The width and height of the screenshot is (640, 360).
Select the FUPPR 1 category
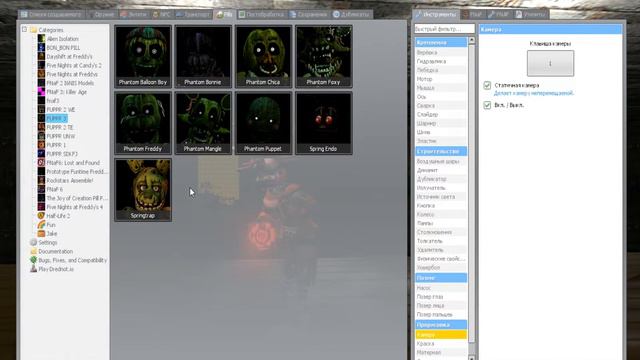click(x=56, y=145)
